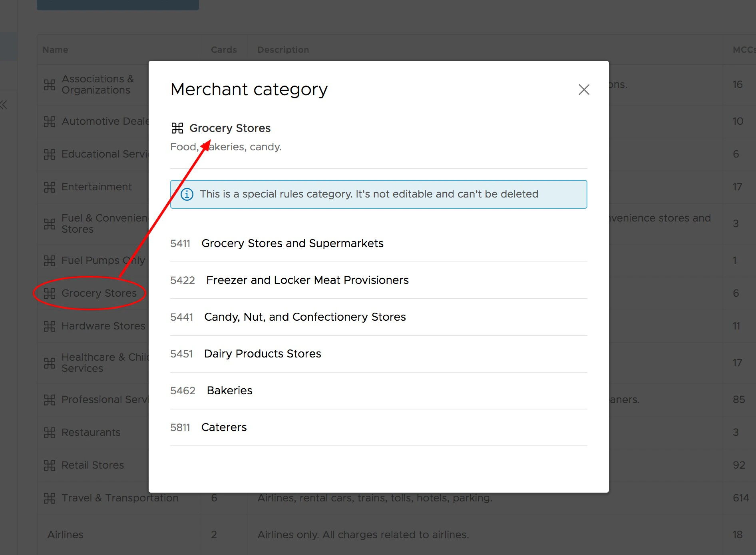Select MCC 5411 Grocery Stores and Supermarkets
Image resolution: width=756 pixels, height=555 pixels.
[x=378, y=244]
